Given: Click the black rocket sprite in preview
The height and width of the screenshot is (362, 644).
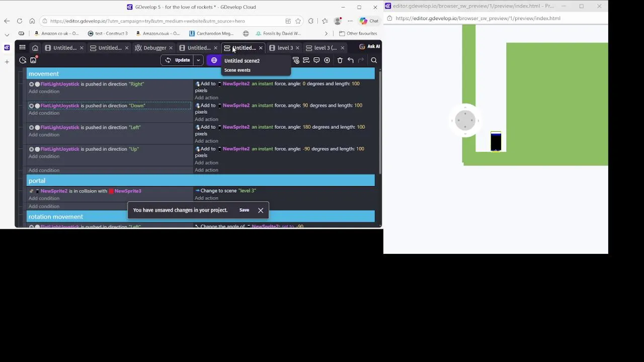Looking at the screenshot, I should click(x=496, y=141).
